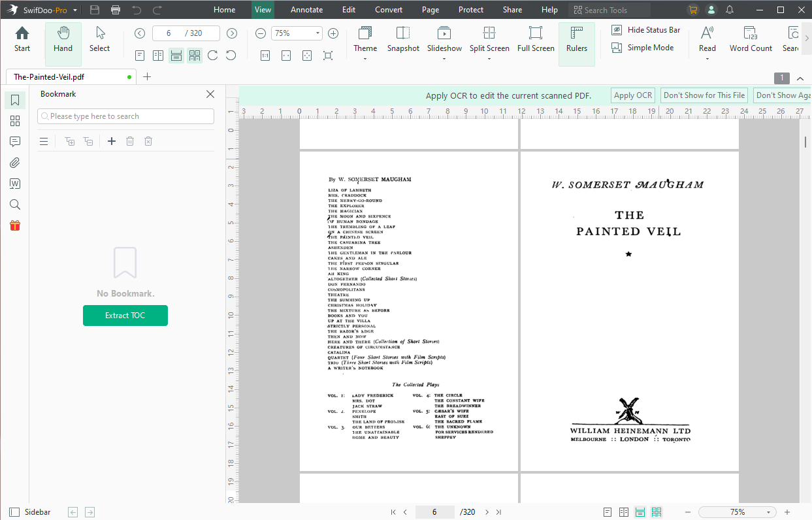Hide the status bar

(x=645, y=30)
